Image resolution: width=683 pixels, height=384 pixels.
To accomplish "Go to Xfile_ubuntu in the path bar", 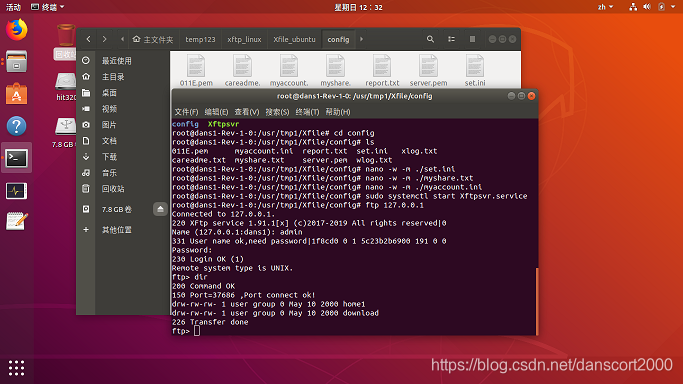I will coord(294,39).
